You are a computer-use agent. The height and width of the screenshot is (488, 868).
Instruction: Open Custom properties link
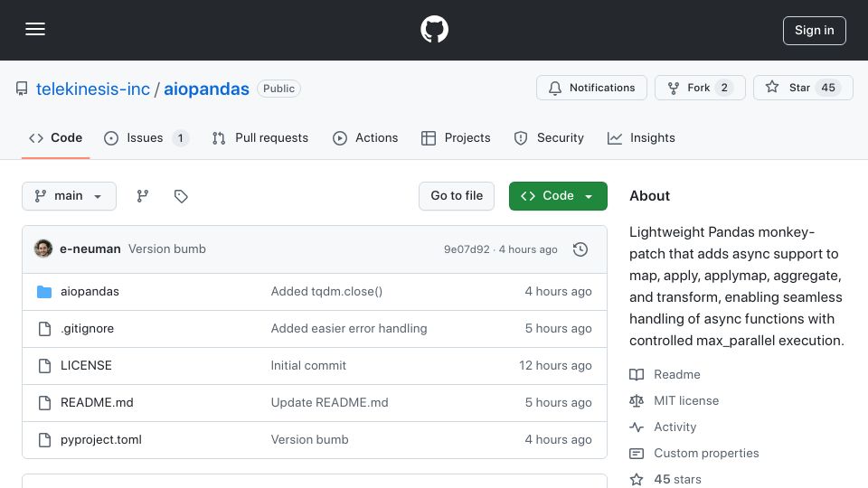pos(706,453)
